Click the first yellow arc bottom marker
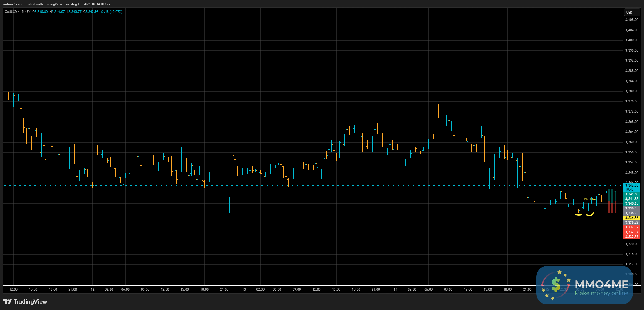This screenshot has height=310, width=644. pyautogui.click(x=578, y=214)
